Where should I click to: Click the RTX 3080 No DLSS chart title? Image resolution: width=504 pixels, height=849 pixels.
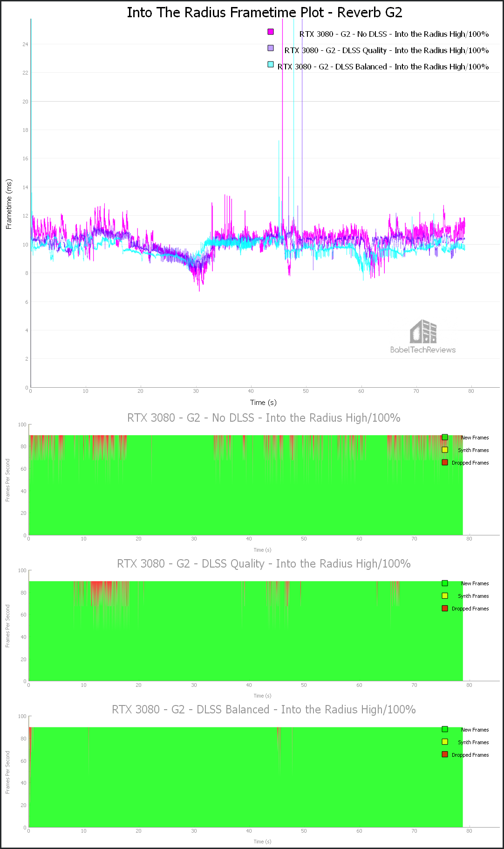(x=264, y=418)
